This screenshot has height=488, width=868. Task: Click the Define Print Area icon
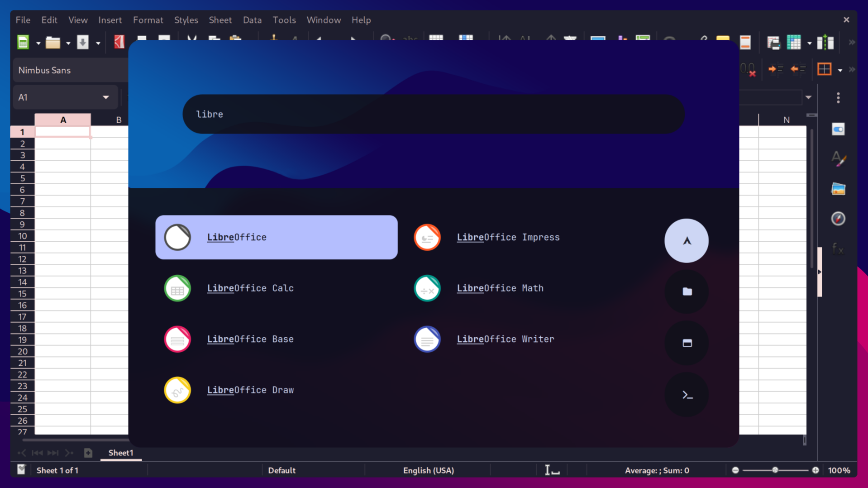coord(773,43)
